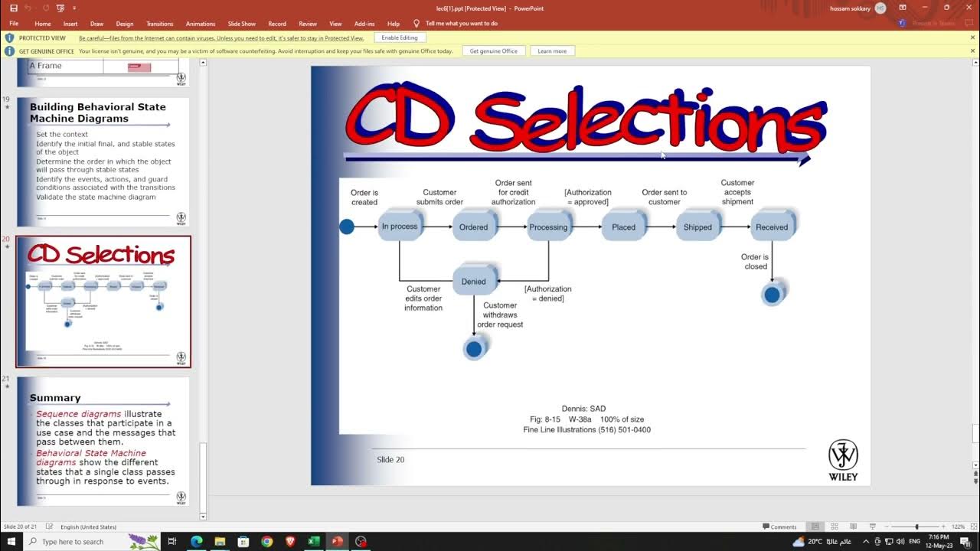Switch to Reading View icon
This screenshot has height=551, width=980.
[x=854, y=527]
